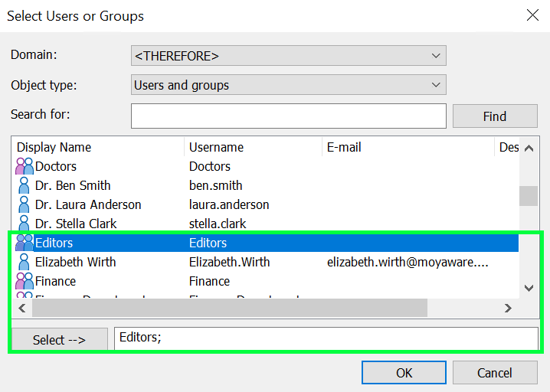Open the Domain dropdown
Image resolution: width=550 pixels, height=392 pixels.
[x=288, y=56]
